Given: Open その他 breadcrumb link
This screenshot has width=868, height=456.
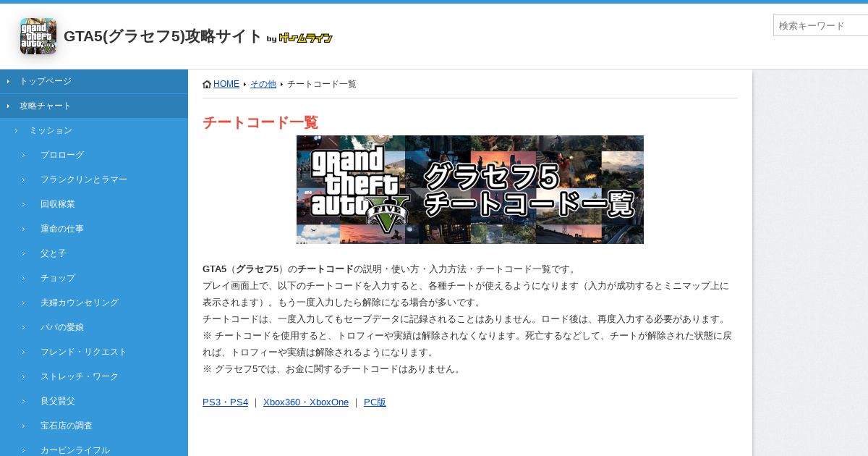Looking at the screenshot, I should 263,84.
